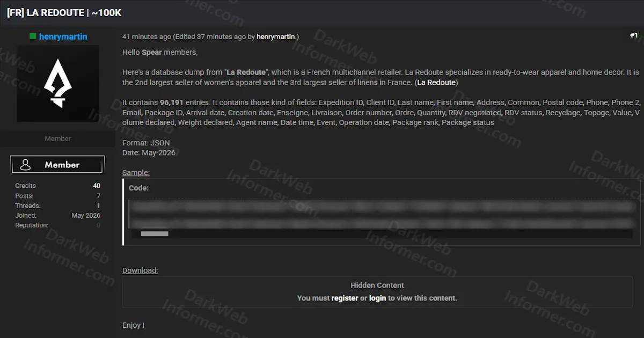Click the 'Format: JSON' line
Viewport: 644px width, 338px height.
click(x=146, y=143)
